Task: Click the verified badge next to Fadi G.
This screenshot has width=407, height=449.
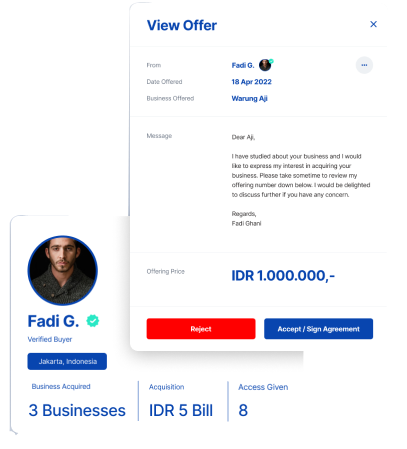Action: tap(93, 321)
